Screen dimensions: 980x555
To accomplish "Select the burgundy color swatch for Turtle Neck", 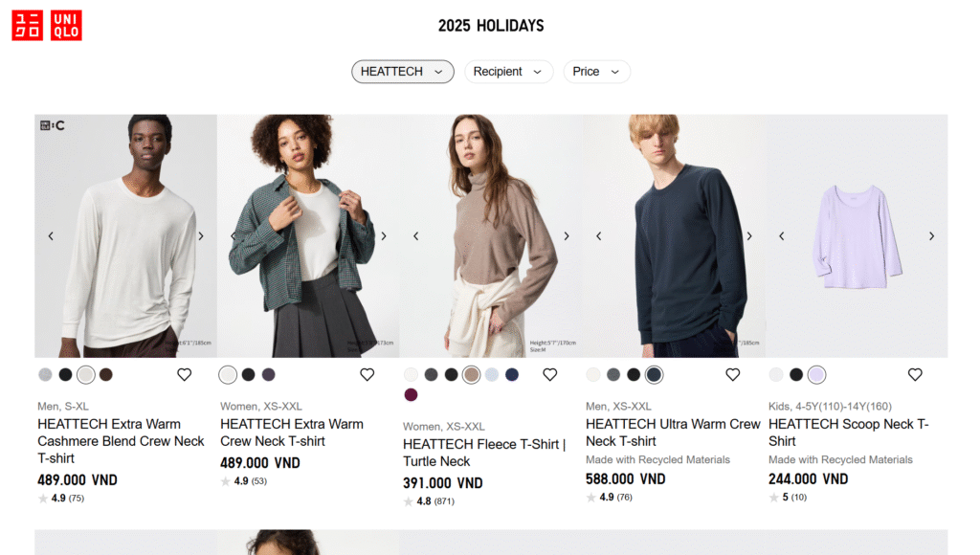I will click(x=411, y=395).
